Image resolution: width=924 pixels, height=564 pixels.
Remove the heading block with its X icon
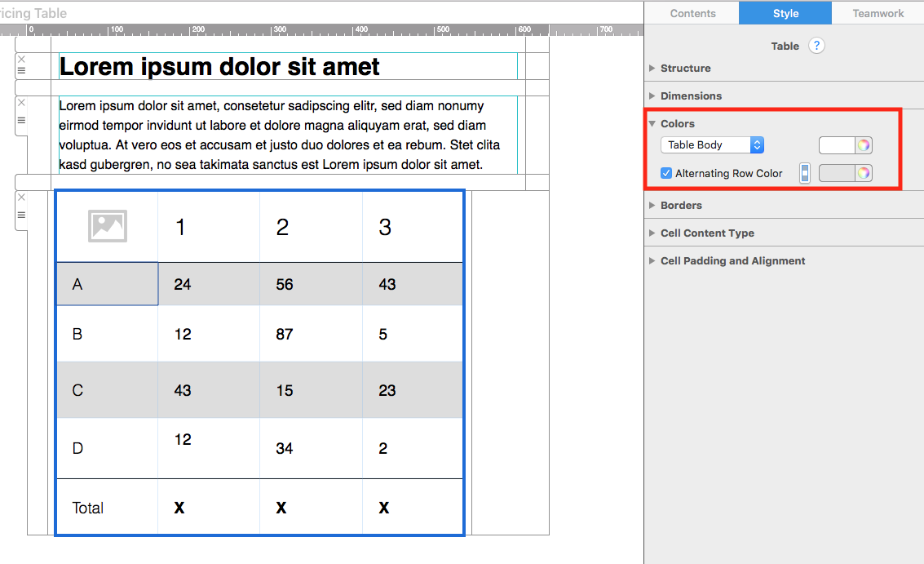[x=21, y=60]
